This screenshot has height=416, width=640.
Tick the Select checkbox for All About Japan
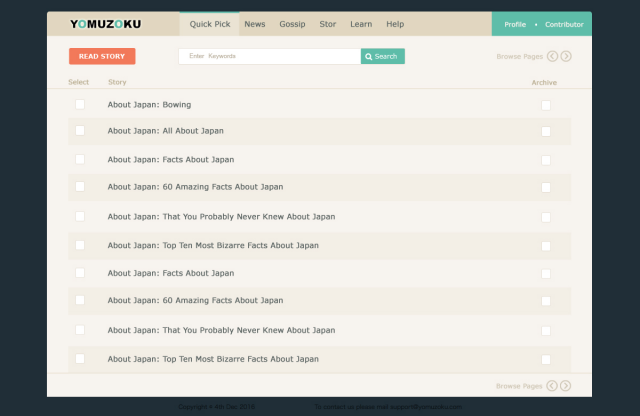click(80, 131)
